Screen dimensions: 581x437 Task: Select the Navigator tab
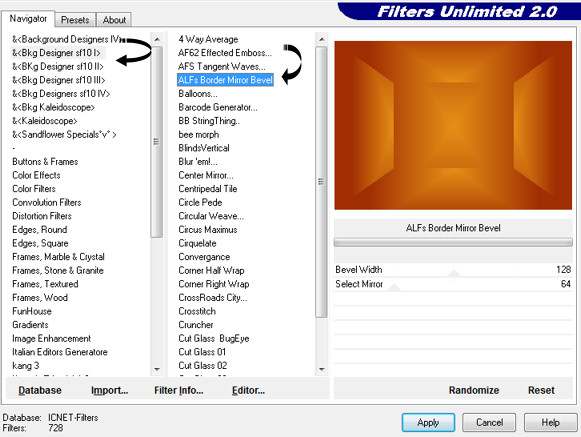point(28,19)
